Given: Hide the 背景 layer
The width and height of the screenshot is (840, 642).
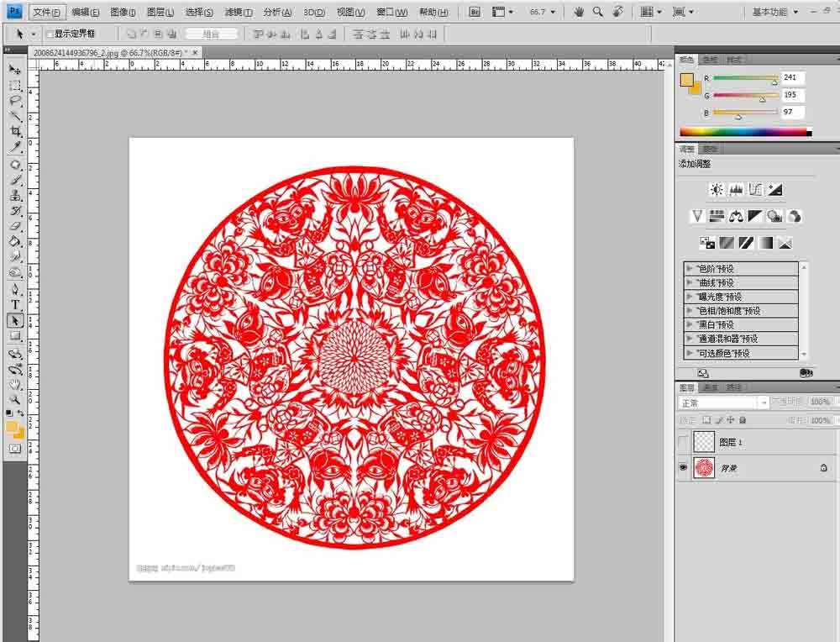Looking at the screenshot, I should (x=683, y=467).
